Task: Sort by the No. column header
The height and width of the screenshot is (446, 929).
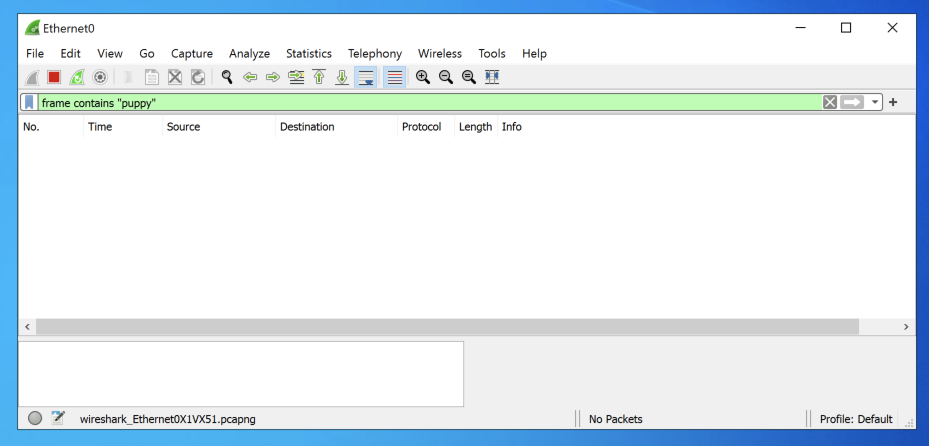Action: [51, 127]
